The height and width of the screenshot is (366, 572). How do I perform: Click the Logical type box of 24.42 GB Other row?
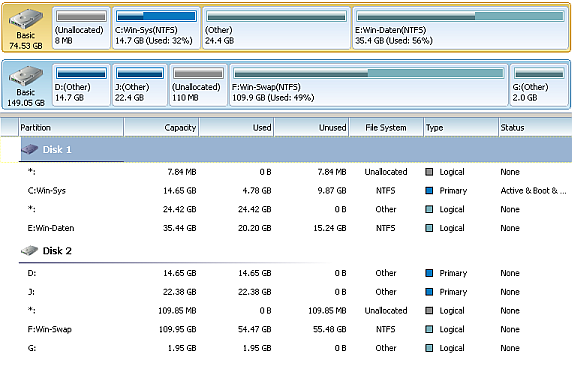[x=429, y=209]
